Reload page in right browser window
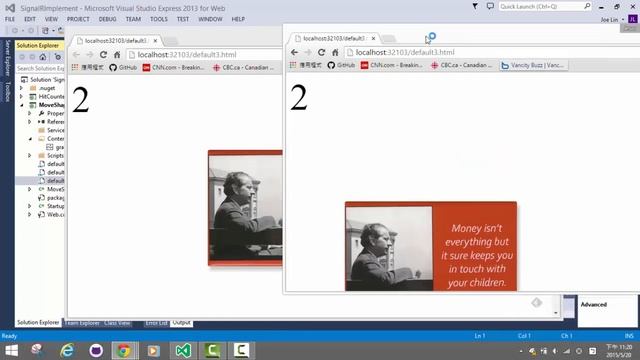This screenshot has width=640, height=360. pyautogui.click(x=321, y=52)
